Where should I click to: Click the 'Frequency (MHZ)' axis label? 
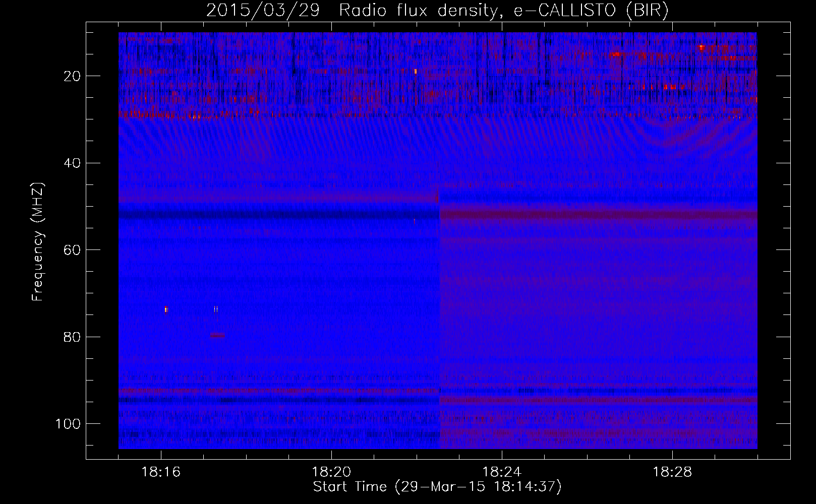tap(38, 242)
